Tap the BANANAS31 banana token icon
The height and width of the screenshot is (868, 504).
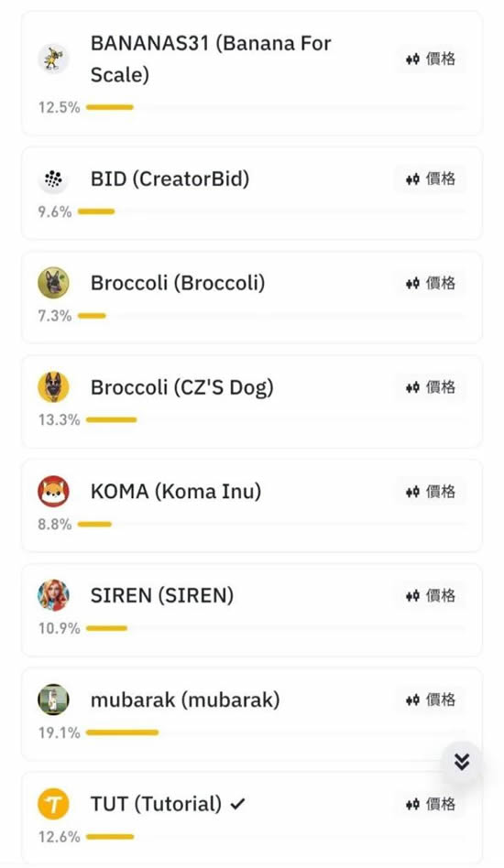point(53,59)
